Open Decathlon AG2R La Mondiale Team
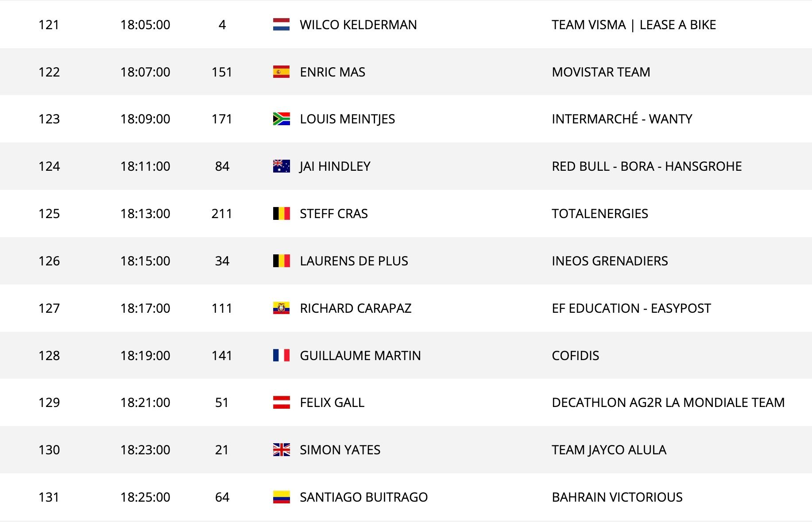 click(668, 403)
